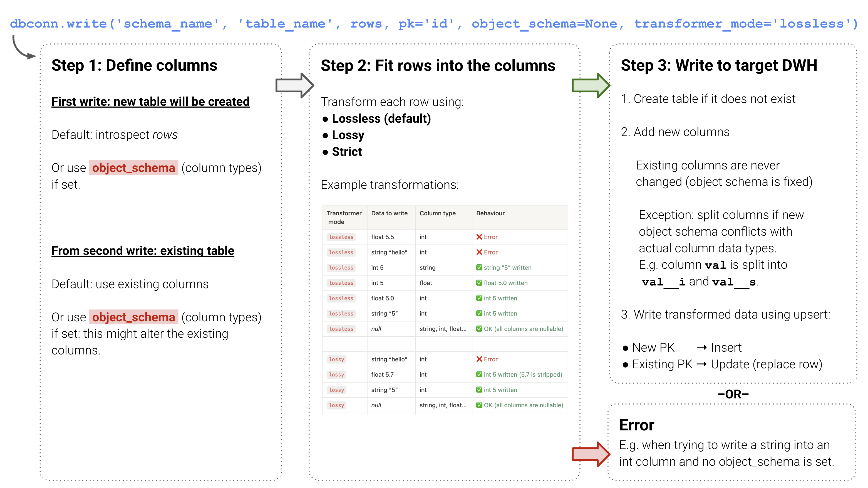Click the gray arrow between Step 1 and Step 2
Image resolution: width=868 pixels, height=488 pixels.
pos(294,85)
